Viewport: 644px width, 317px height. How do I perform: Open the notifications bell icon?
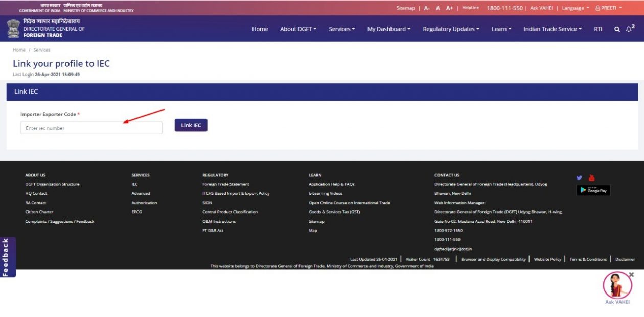coord(628,29)
